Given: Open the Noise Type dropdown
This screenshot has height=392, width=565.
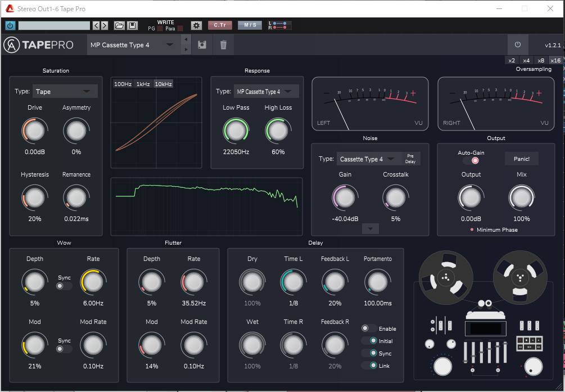Looking at the screenshot, I should [368, 159].
